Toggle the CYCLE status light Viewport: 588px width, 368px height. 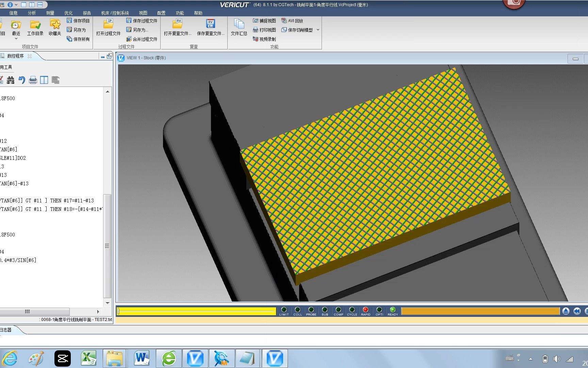coord(352,310)
